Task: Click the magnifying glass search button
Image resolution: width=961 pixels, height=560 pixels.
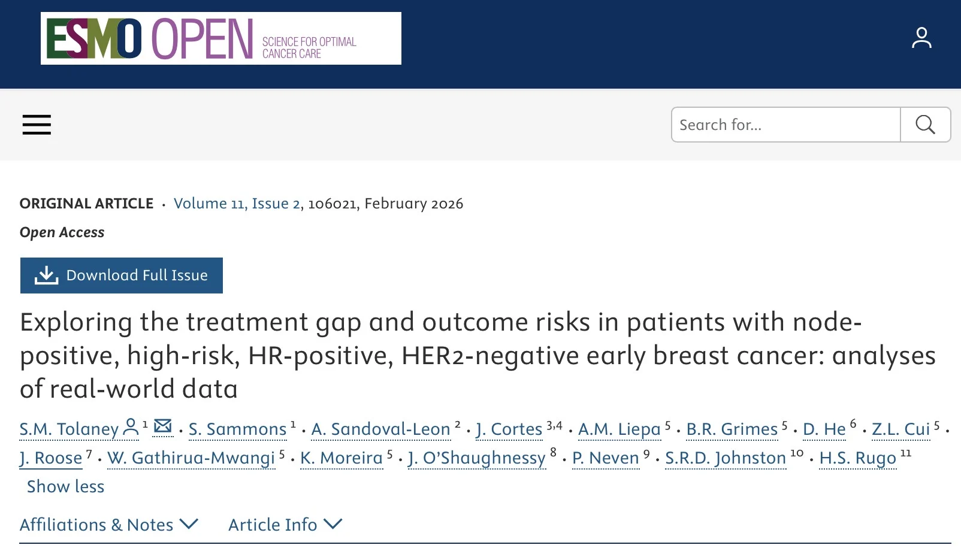Action: [x=925, y=125]
